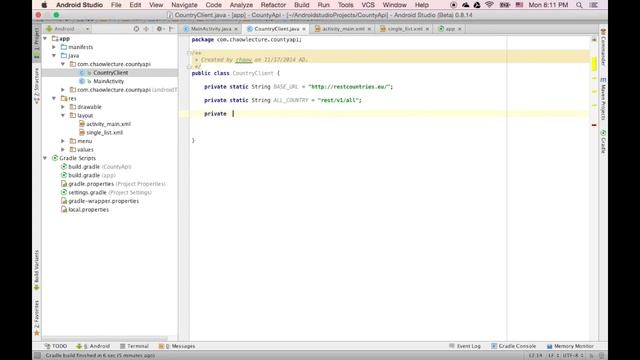The height and width of the screenshot is (360, 640).
Task: Click author name link in comment
Action: tap(244, 60)
